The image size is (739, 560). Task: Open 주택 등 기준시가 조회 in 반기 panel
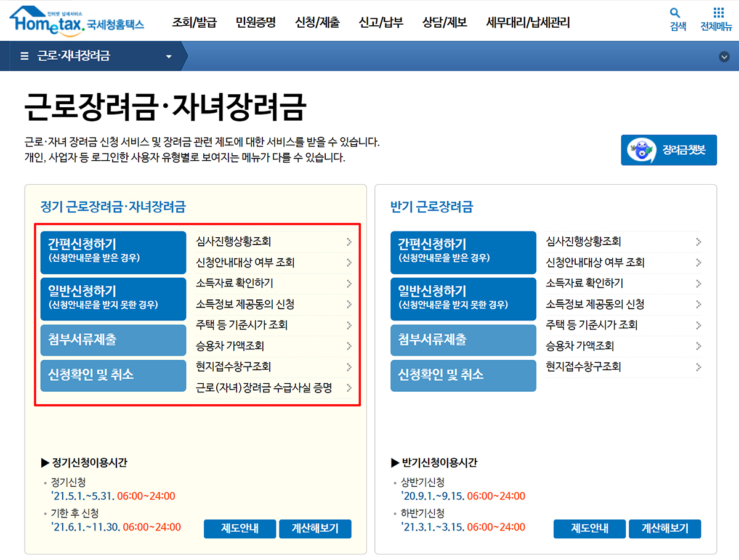(x=624, y=325)
